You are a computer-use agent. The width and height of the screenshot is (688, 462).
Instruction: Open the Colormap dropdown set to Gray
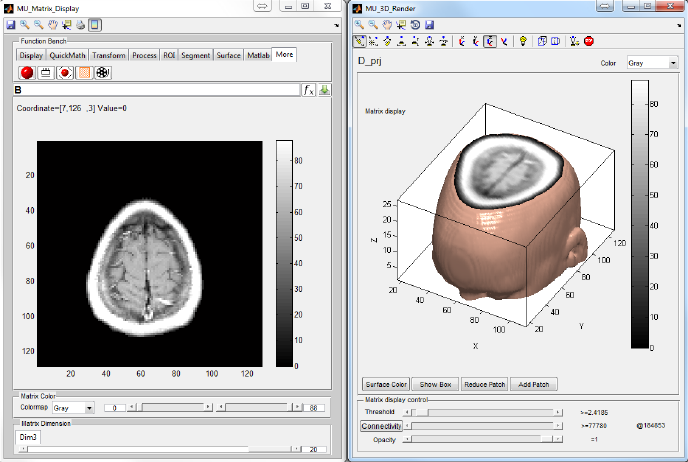pos(74,408)
